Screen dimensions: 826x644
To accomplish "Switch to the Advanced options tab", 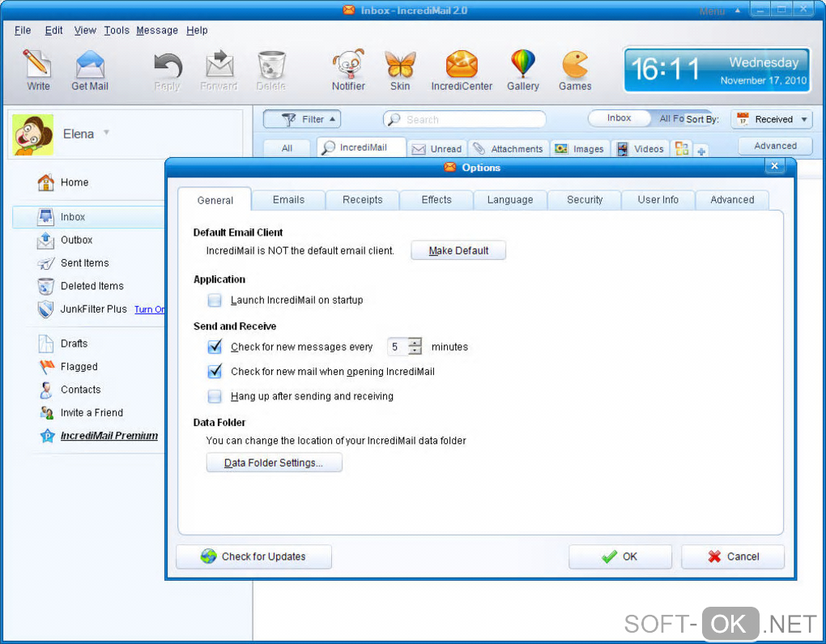I will point(732,200).
